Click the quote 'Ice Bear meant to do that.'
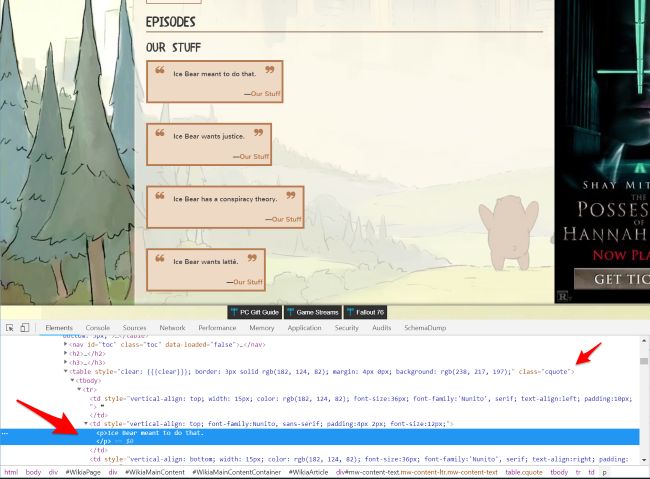 click(215, 74)
